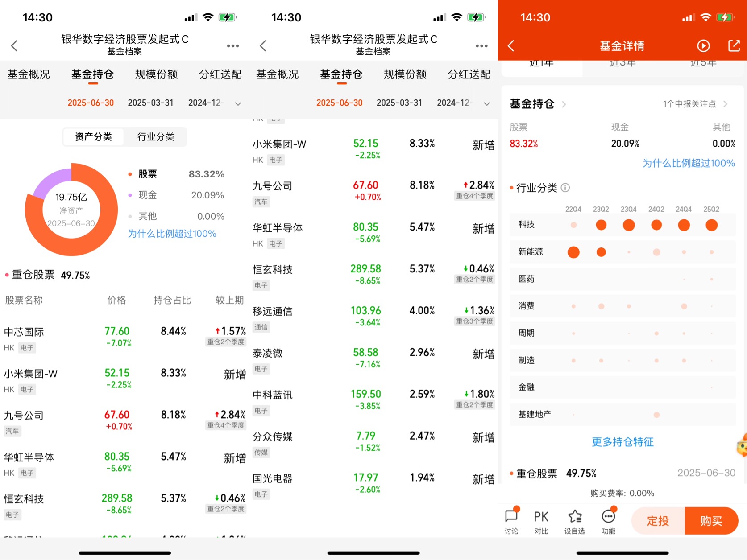Select 行业分类 segment

pos(156,136)
